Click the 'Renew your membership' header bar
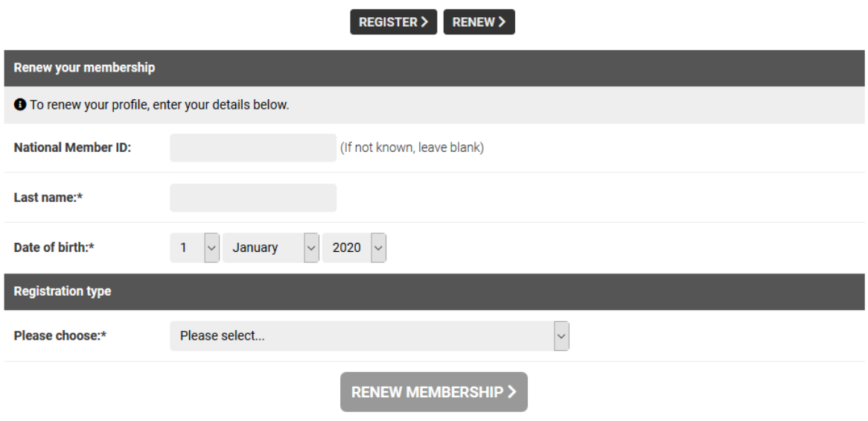 point(434,68)
